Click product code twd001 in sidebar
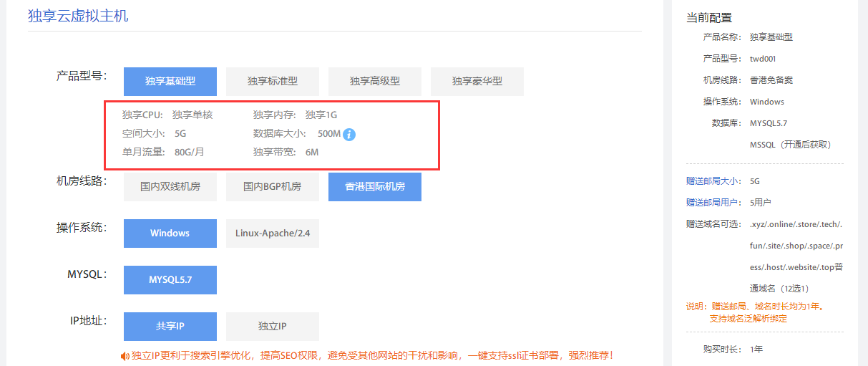The image size is (868, 366). 763,59
